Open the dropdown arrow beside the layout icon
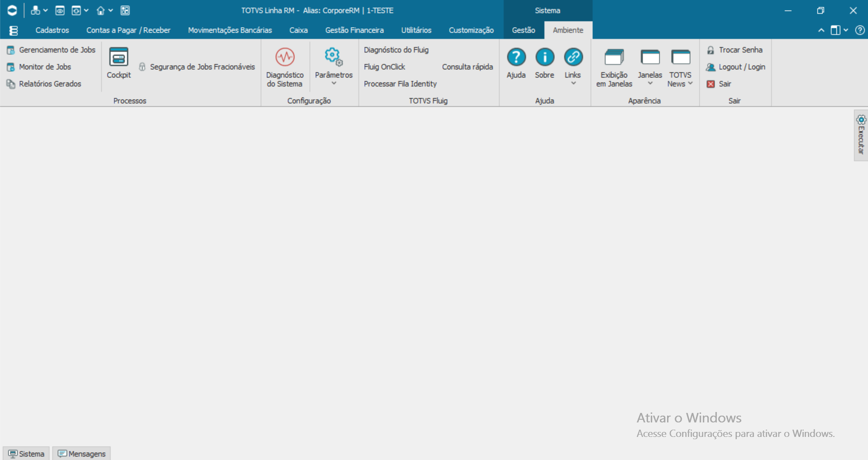Image resolution: width=868 pixels, height=460 pixels. [x=845, y=30]
